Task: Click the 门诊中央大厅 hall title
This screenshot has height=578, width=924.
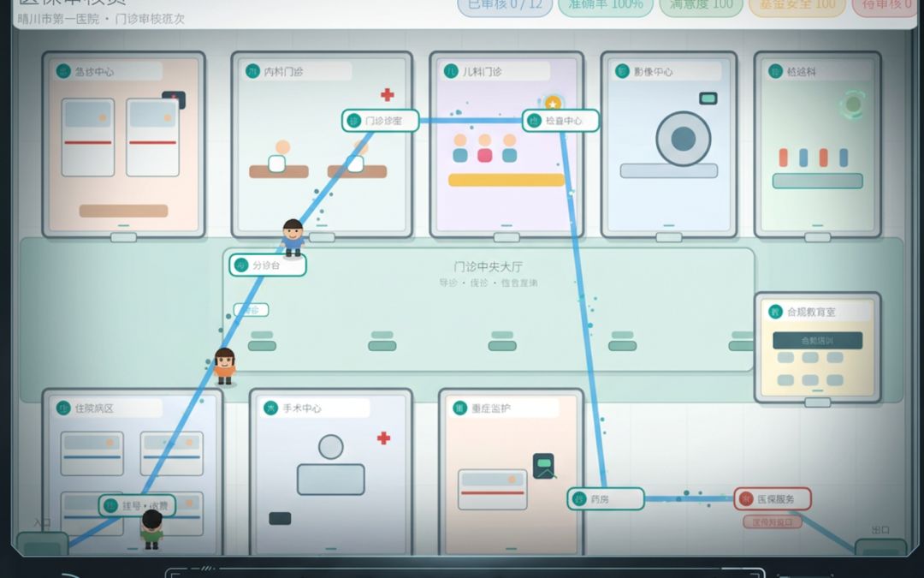Action: point(488,266)
